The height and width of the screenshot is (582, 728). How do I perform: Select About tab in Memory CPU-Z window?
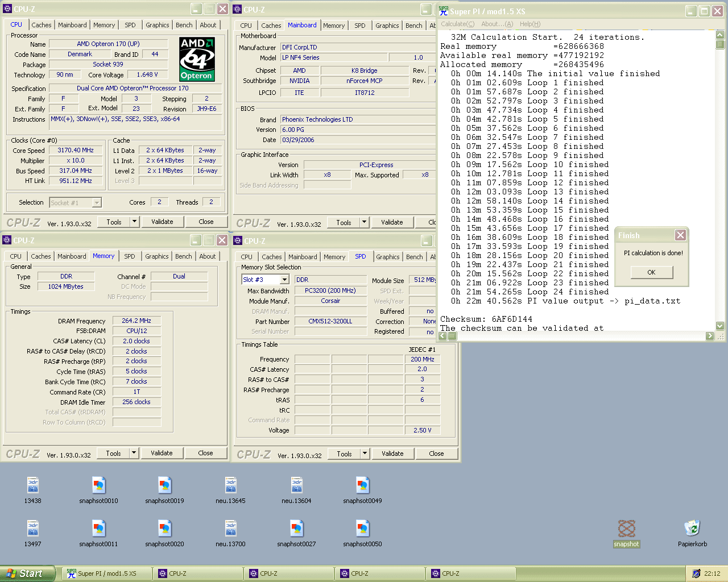(x=208, y=256)
